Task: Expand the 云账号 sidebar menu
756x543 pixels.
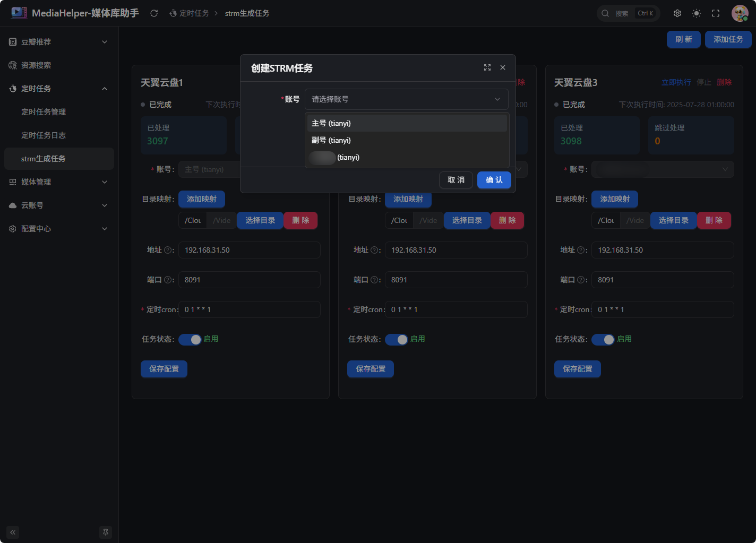Action: (59, 205)
